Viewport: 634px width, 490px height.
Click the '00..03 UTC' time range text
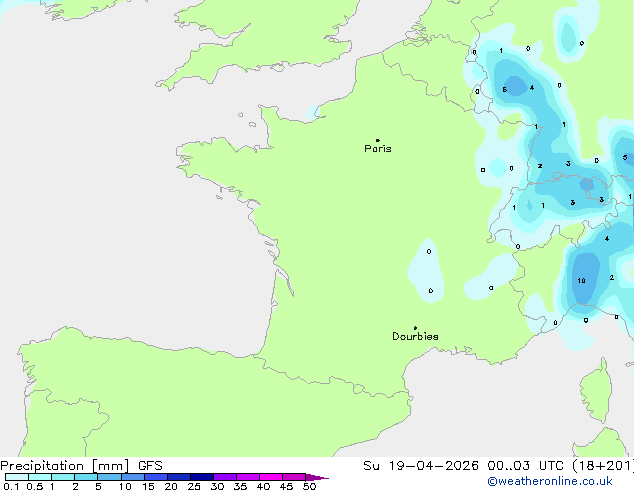coord(525,466)
